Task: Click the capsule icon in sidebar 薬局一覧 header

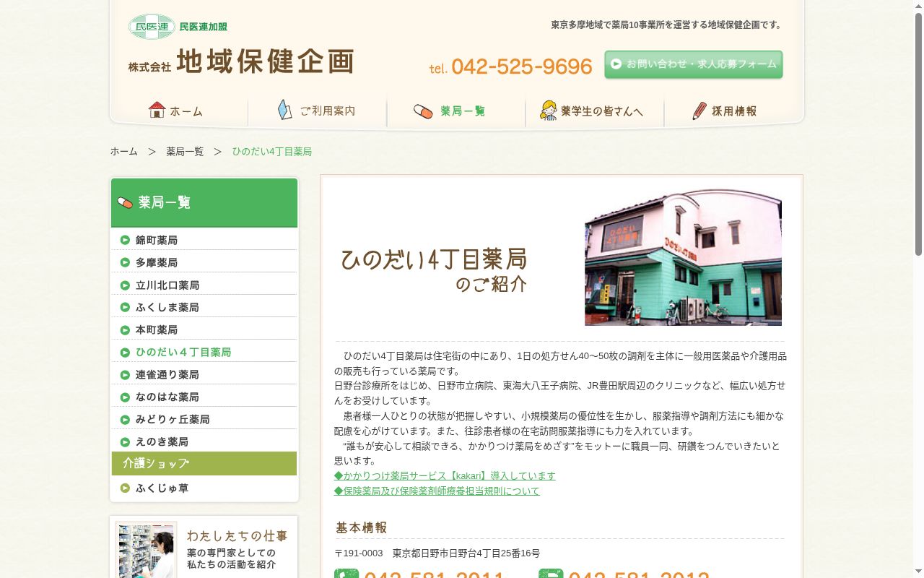Action: coord(125,203)
